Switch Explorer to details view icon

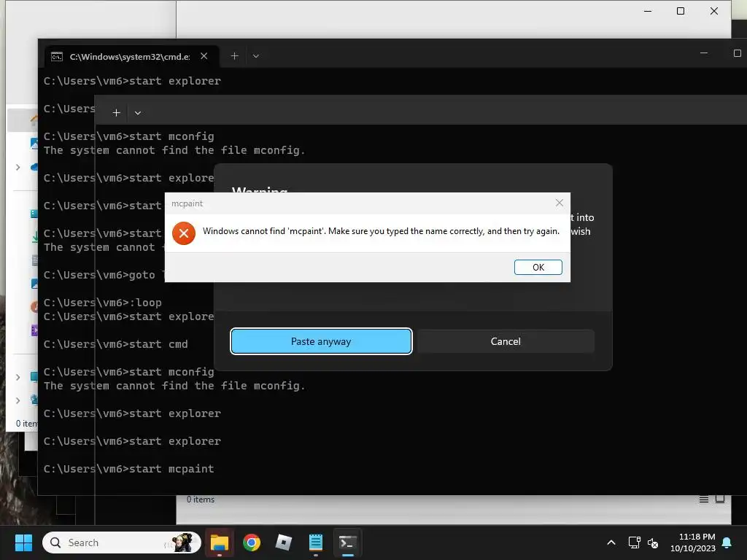pos(704,499)
